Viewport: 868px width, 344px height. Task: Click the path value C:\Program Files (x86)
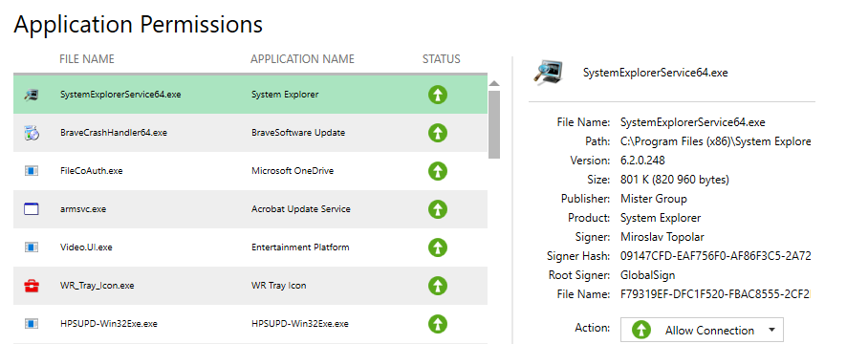click(716, 141)
